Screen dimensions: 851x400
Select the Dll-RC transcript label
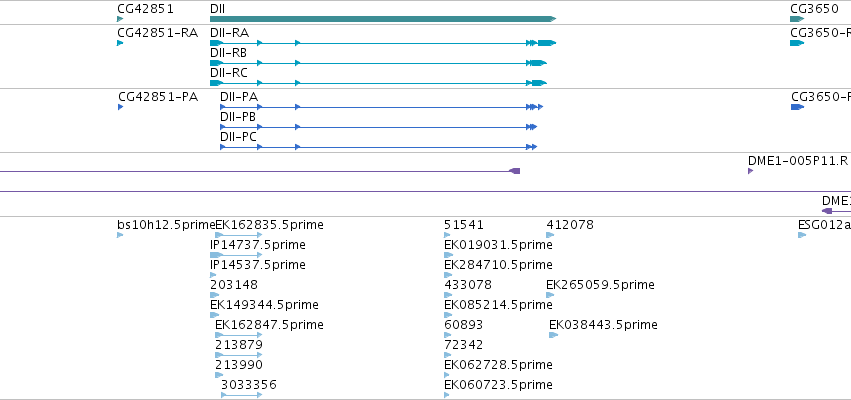[229, 73]
